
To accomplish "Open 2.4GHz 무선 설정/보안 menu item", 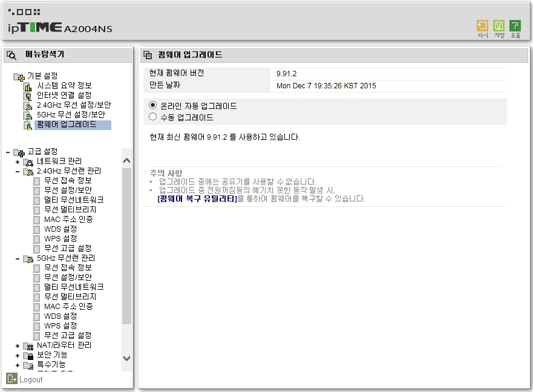I will tap(74, 105).
